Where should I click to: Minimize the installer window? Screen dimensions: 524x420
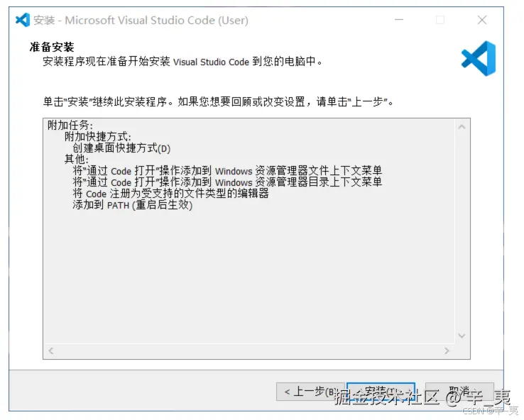coord(399,20)
